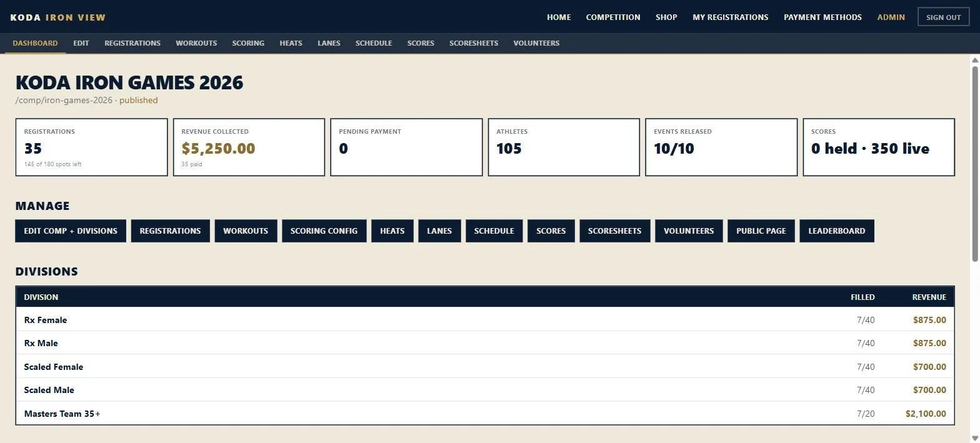Select the Scaled Male division row
The width and height of the screenshot is (980, 443).
(485, 390)
